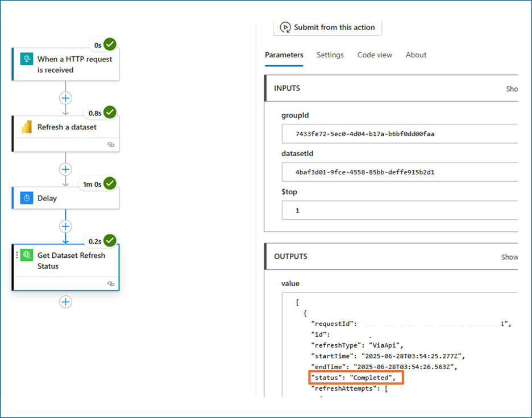Viewport: 532px width, 418px height.
Task: Select the About tab
Action: click(x=416, y=55)
